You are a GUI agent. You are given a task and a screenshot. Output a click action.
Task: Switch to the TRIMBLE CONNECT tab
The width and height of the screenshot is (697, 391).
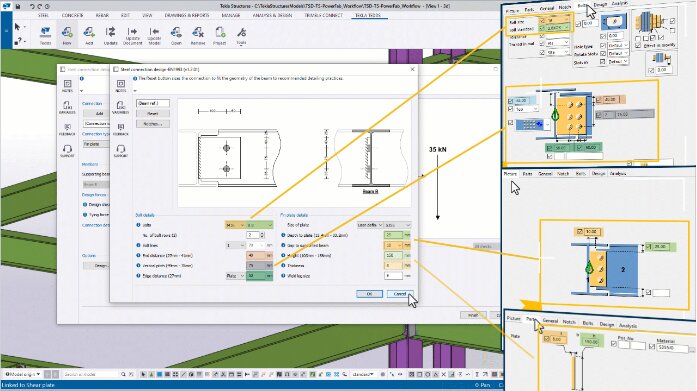click(x=323, y=16)
